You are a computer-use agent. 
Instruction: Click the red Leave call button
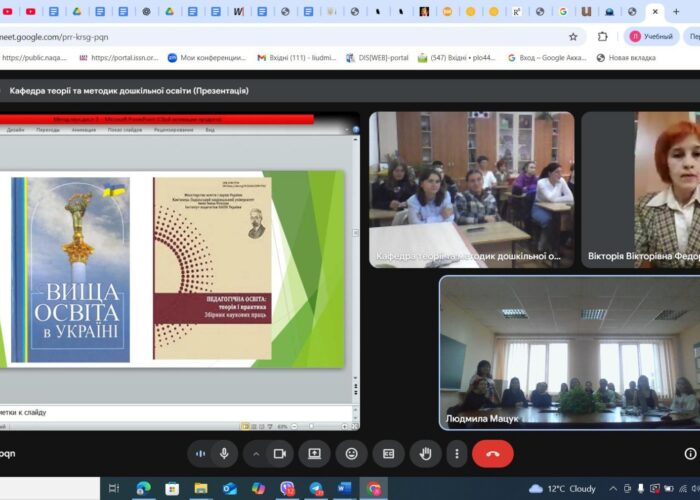point(492,453)
